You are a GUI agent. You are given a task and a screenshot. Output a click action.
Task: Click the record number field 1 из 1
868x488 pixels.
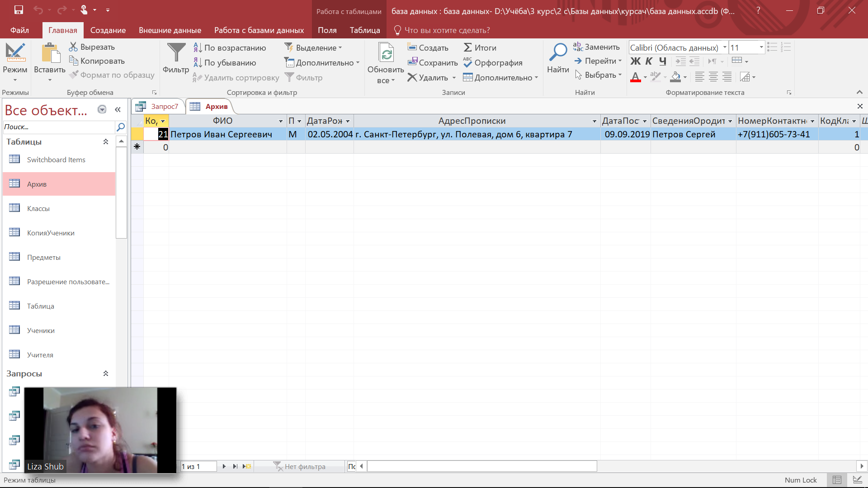click(x=198, y=466)
